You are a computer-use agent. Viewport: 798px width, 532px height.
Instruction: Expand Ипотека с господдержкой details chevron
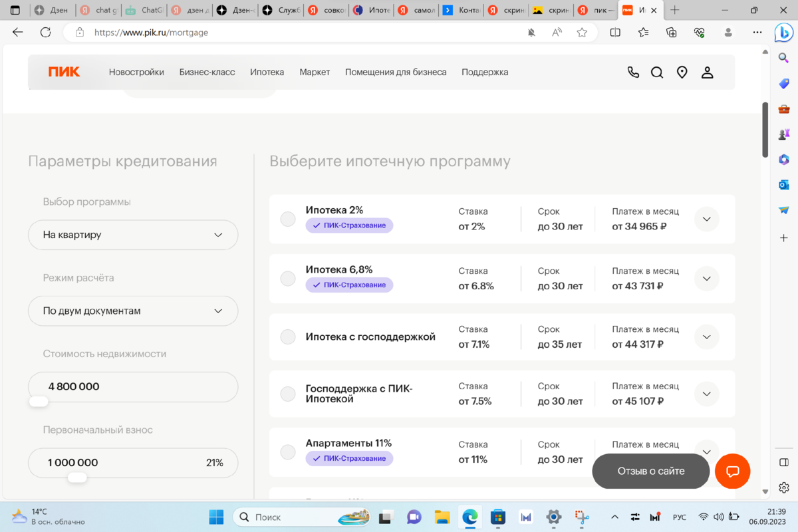pos(707,337)
